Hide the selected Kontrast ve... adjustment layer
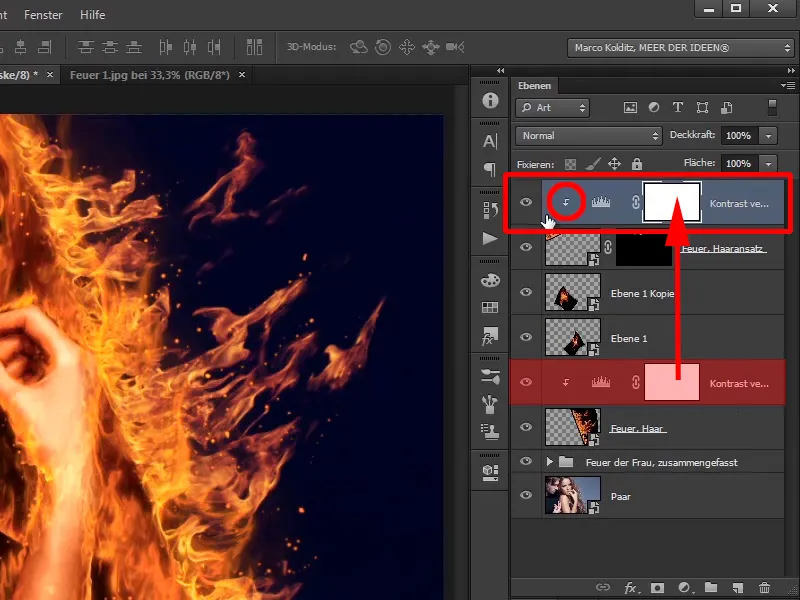 (x=526, y=202)
